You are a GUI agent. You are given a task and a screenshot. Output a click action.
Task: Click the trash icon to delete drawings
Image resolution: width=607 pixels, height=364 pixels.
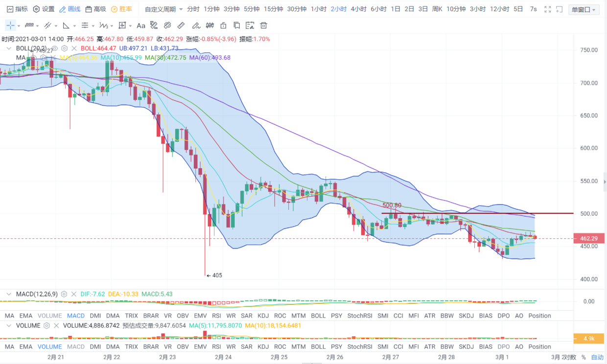tap(264, 25)
